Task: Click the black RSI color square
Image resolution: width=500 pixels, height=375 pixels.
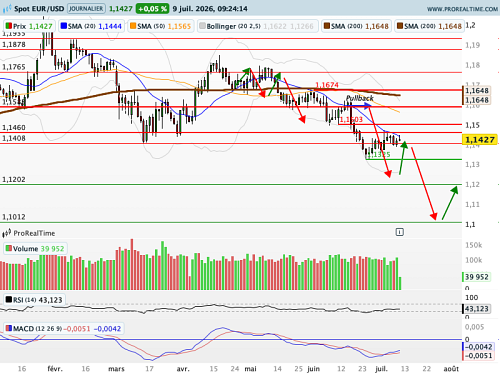Action: coord(9,299)
